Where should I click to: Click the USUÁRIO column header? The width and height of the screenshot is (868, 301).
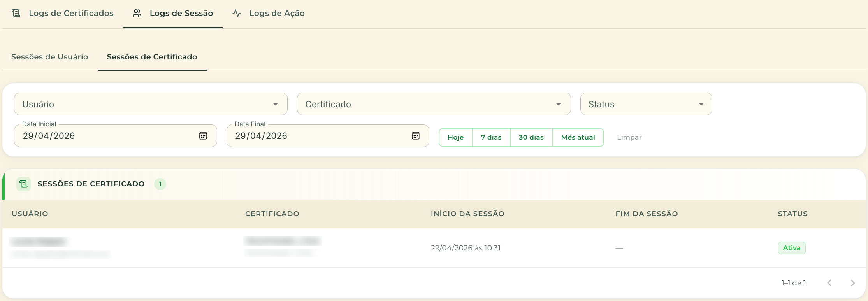(30, 213)
